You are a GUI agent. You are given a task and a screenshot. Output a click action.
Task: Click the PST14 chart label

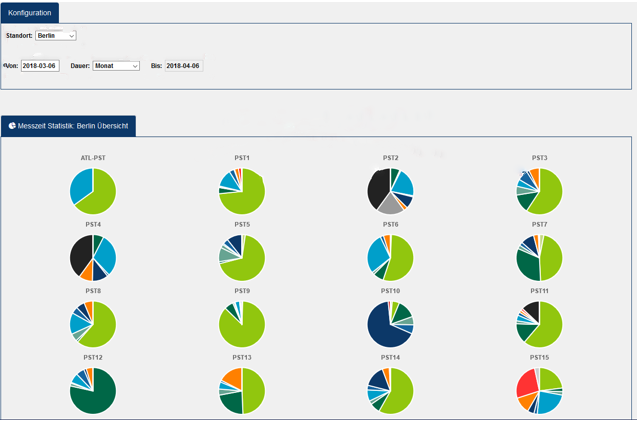(x=390, y=357)
